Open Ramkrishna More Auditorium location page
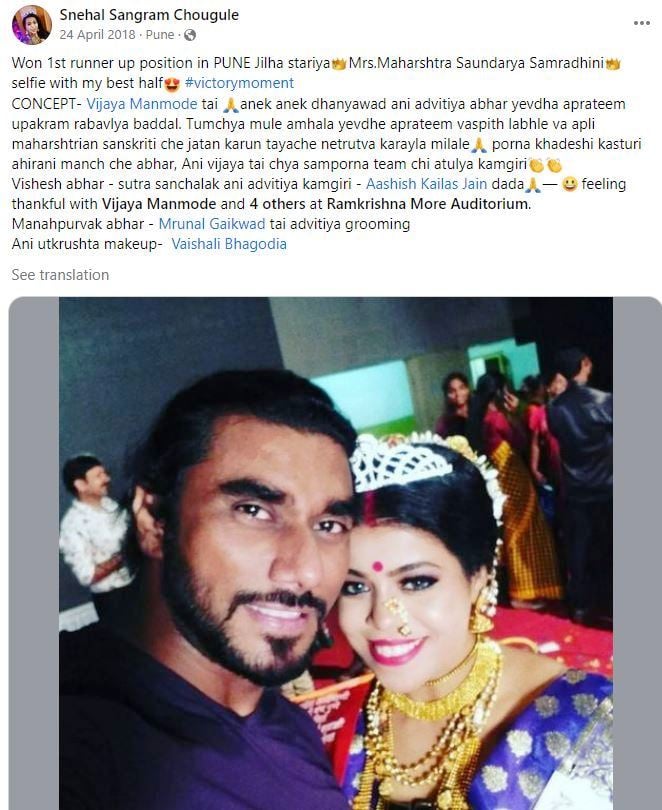Viewport: 662px width, 810px height. click(x=429, y=204)
